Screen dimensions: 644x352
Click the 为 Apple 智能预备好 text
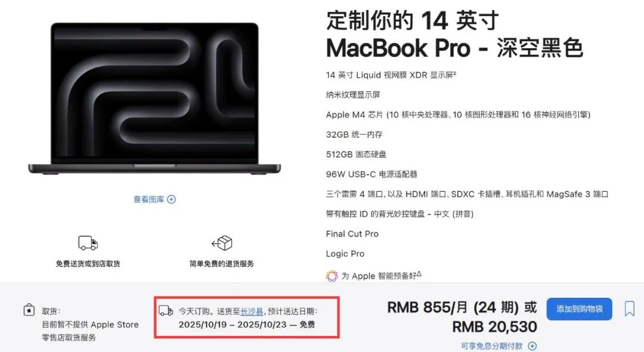pos(381,276)
